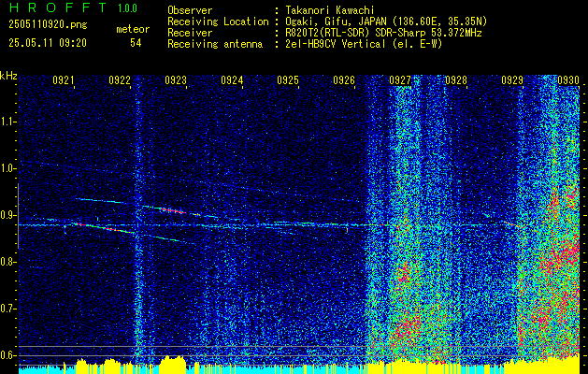Click the Observer label
This screenshot has width=588, height=374.
coord(190,11)
